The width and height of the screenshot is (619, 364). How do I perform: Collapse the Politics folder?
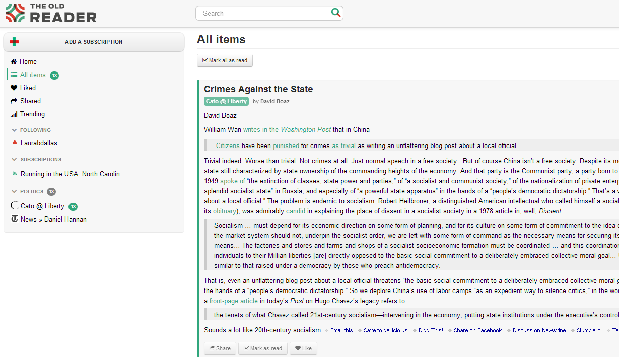pyautogui.click(x=14, y=192)
